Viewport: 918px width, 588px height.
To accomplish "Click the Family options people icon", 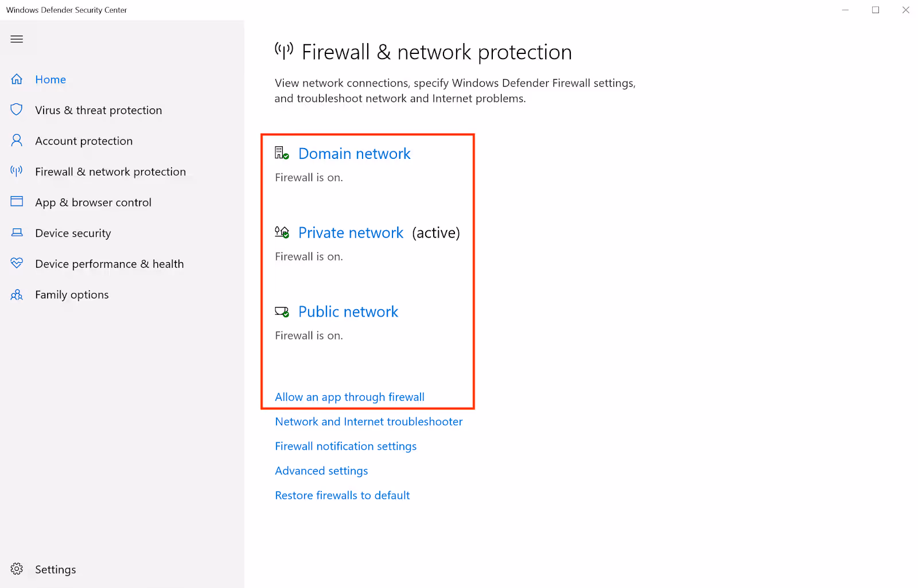I will [x=17, y=294].
